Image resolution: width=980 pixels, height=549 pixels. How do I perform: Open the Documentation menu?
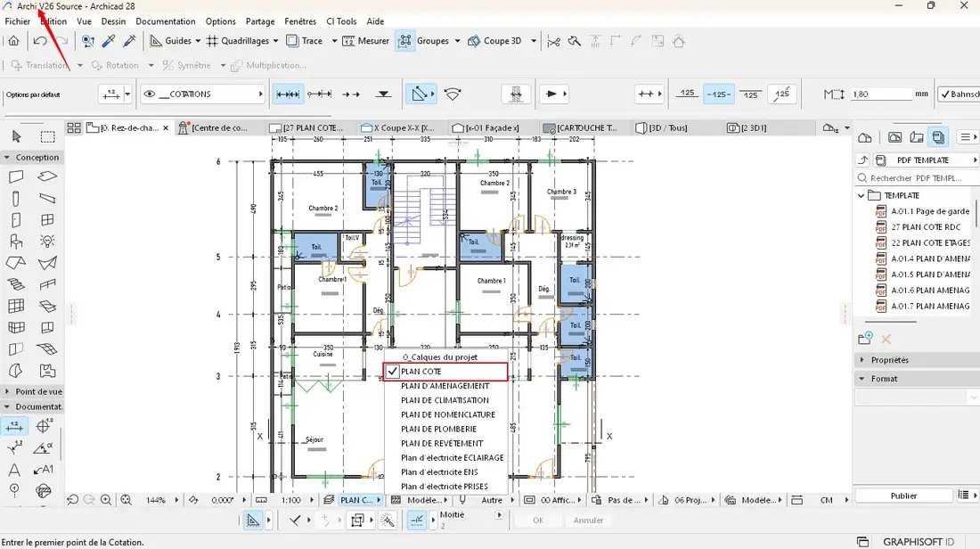(x=166, y=21)
